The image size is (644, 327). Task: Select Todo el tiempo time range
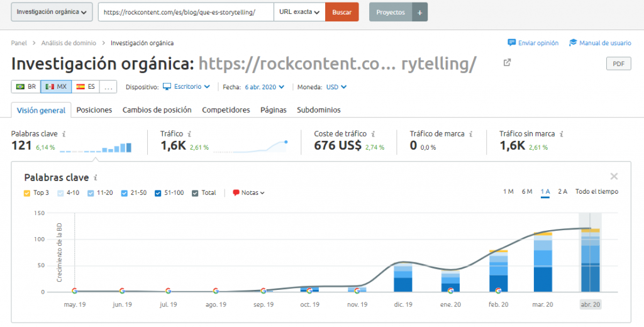tap(597, 191)
